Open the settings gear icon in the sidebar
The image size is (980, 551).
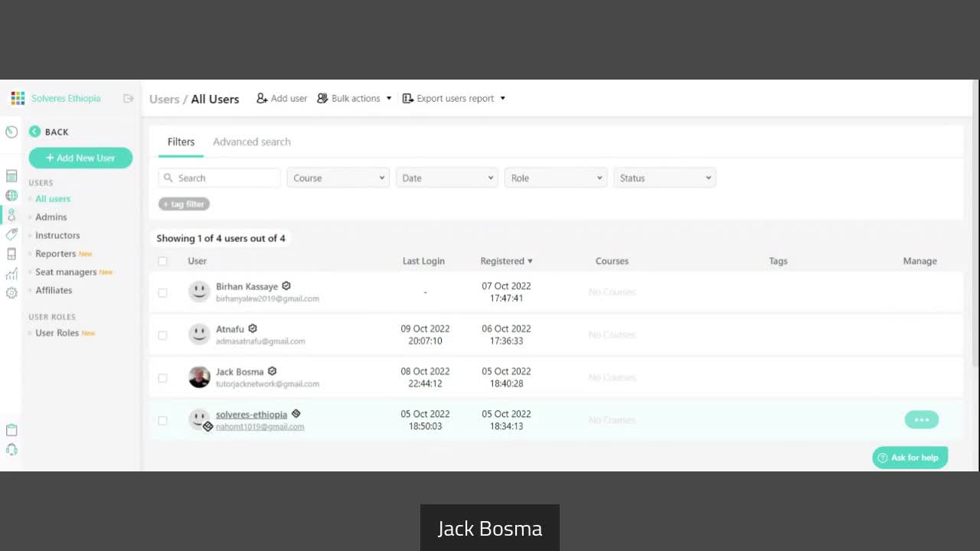click(11, 293)
